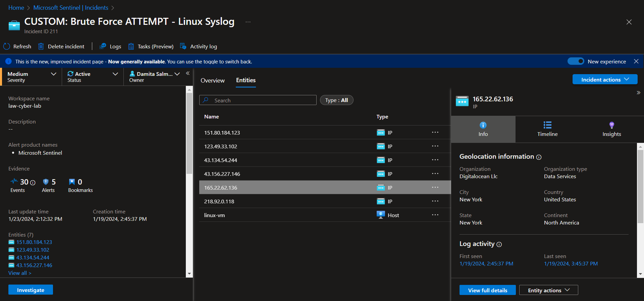Go to Microsoft Sentinel | Incidents breadcrumb

tap(71, 8)
